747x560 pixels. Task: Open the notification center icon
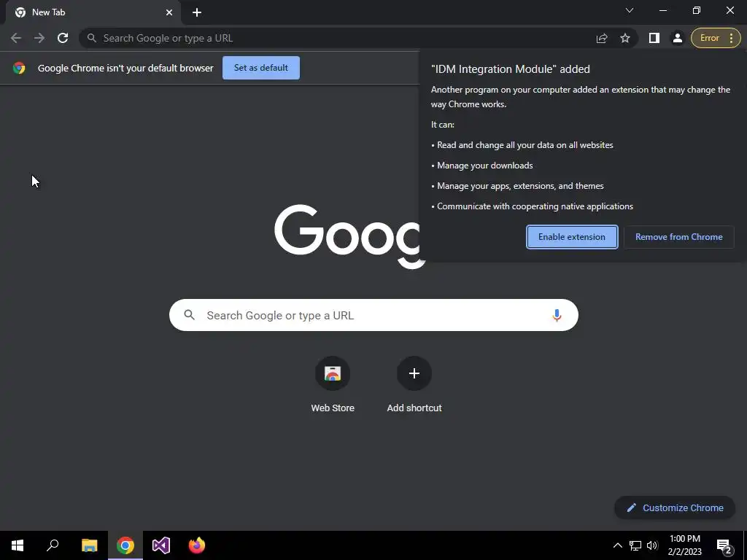(724, 545)
